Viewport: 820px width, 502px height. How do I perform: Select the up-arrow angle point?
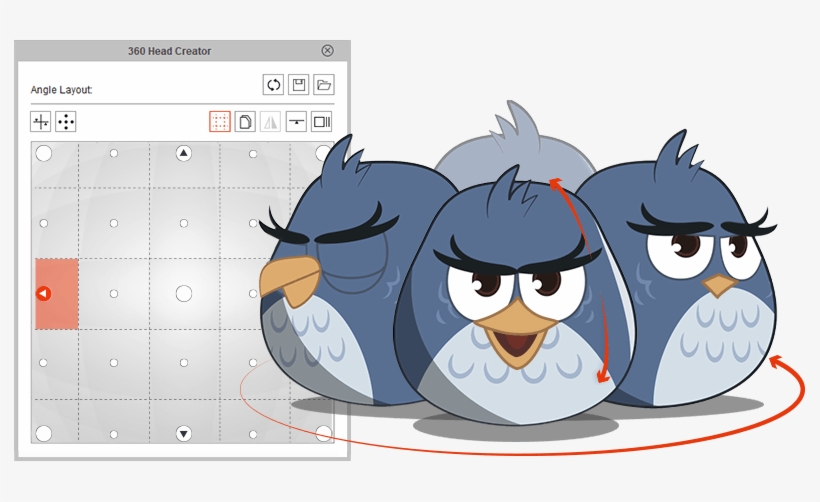[184, 153]
